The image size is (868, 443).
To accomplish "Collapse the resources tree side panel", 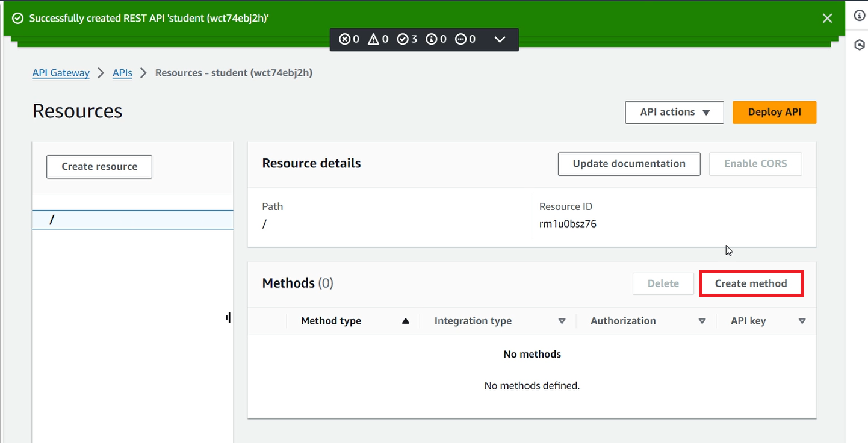I will coord(228,317).
